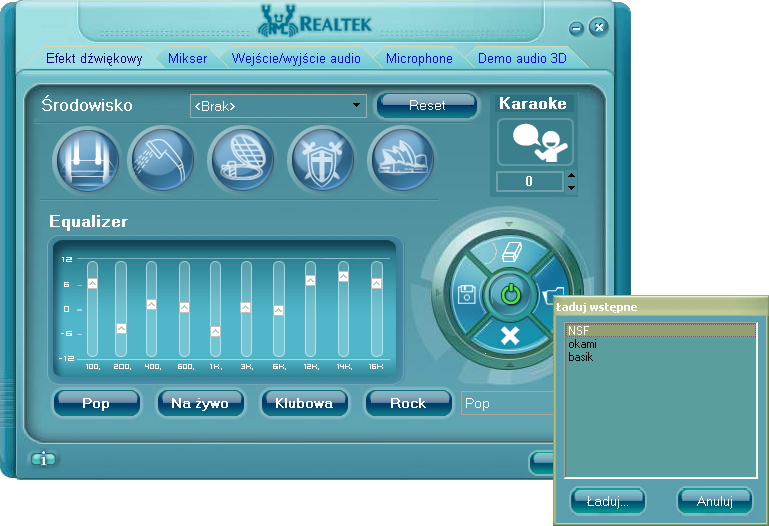Screen dimensions: 769x526
Task: Click the 14K equalizer slider handle
Action: 343,276
